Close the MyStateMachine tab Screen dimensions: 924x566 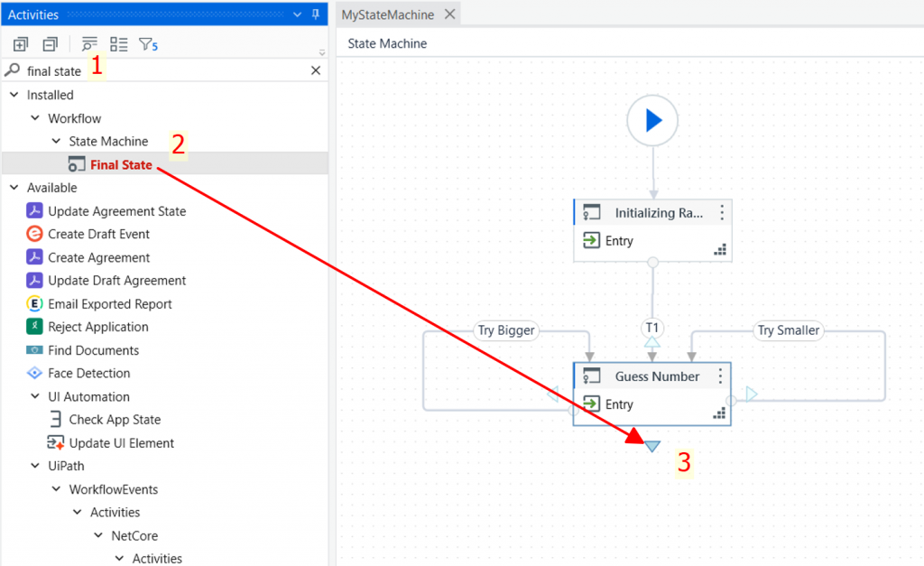click(x=450, y=14)
